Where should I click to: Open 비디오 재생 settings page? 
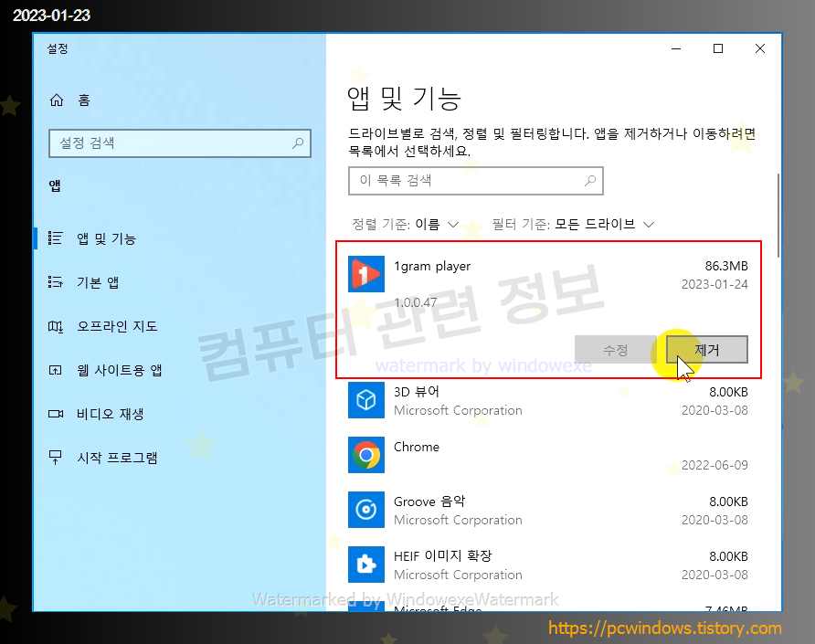(179, 414)
